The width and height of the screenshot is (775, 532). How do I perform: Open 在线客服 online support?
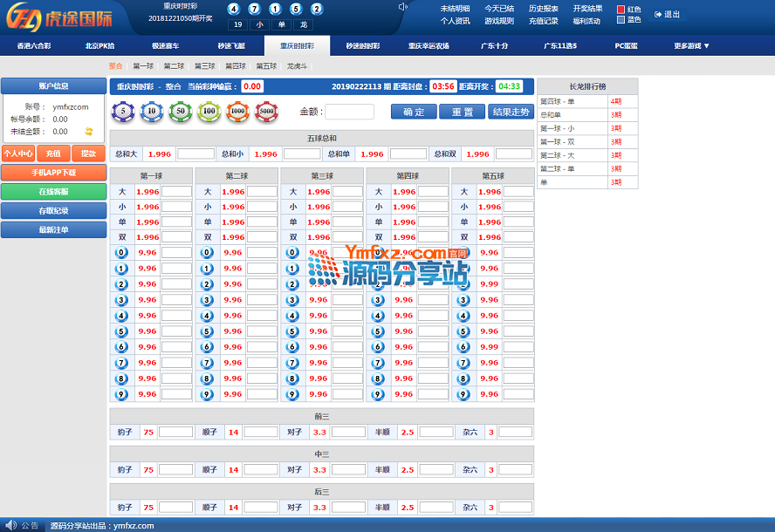click(x=53, y=192)
